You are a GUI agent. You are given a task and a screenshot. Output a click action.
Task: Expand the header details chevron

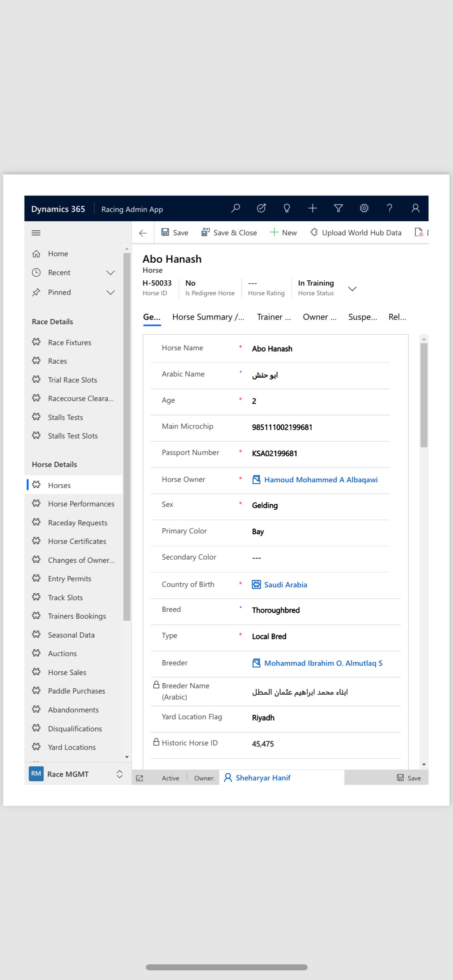352,289
